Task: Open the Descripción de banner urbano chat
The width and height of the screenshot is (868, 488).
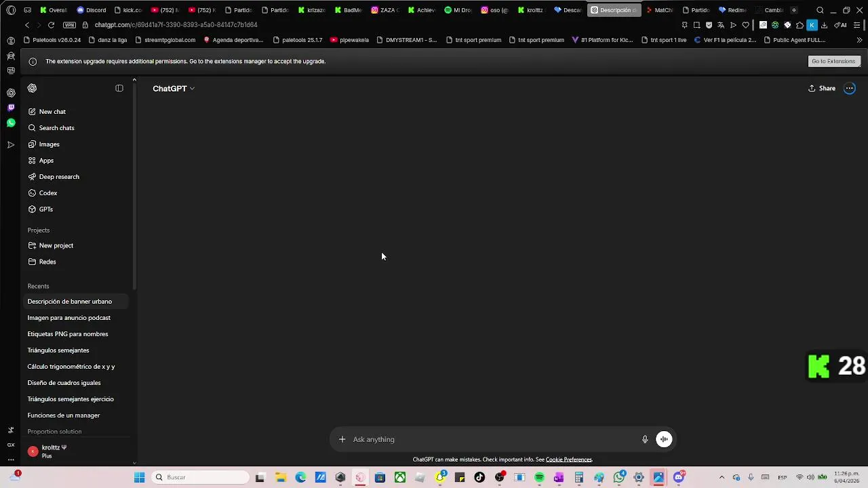Action: click(76, 302)
